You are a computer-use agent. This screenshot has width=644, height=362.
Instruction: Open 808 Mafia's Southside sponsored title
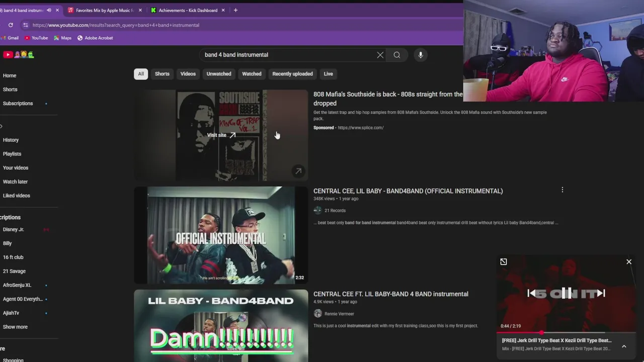coord(388,99)
